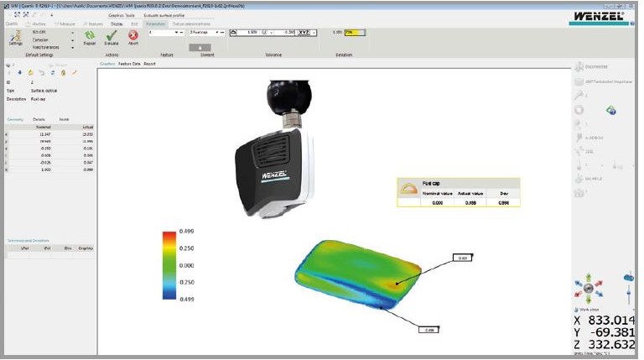Viewport: 644px width, 360px height.
Task: Click the lower deviation callout label on part
Action: tap(428, 330)
